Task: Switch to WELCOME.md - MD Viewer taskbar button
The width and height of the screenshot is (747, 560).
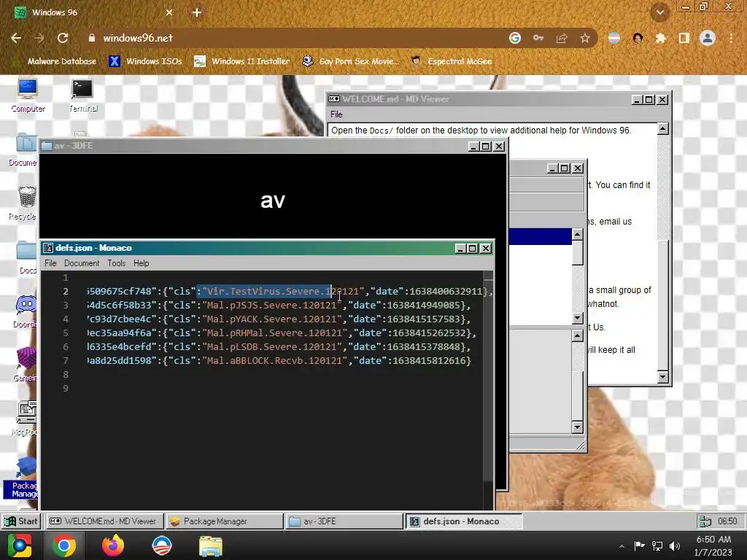Action: coord(104,521)
